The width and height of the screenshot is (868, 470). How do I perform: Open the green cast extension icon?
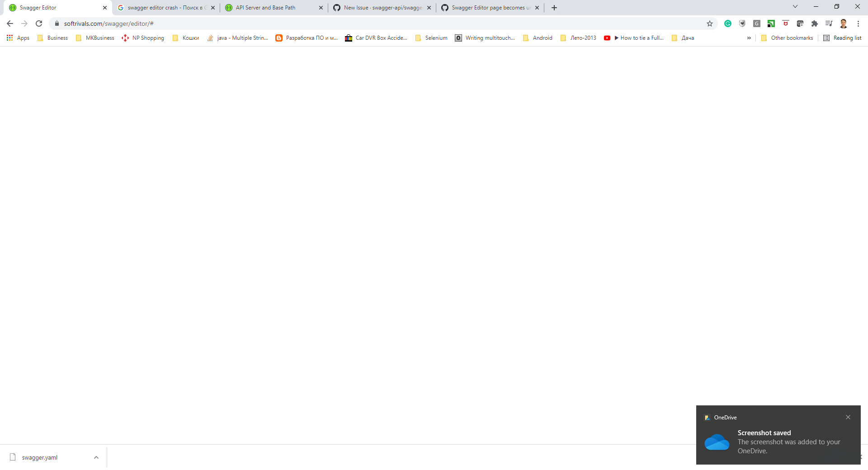771,23
